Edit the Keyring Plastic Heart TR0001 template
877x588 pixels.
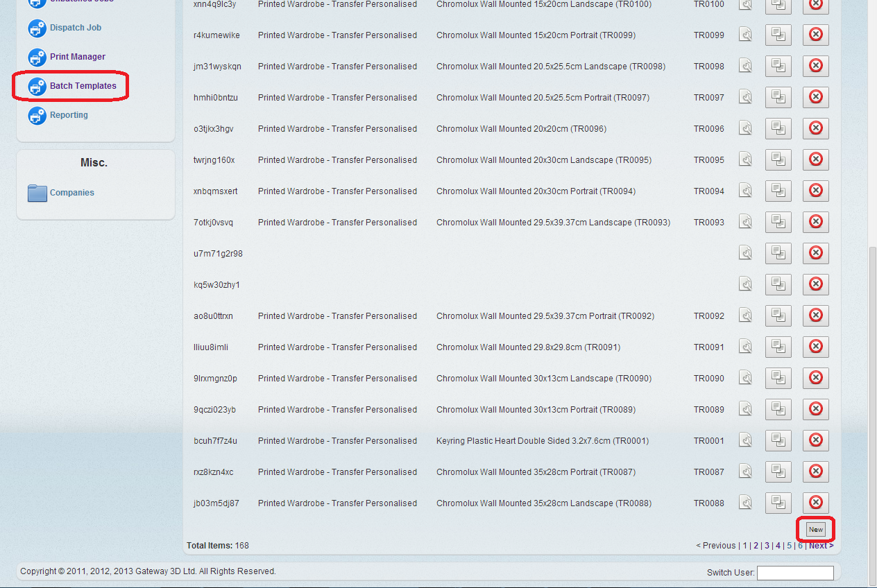[745, 440]
